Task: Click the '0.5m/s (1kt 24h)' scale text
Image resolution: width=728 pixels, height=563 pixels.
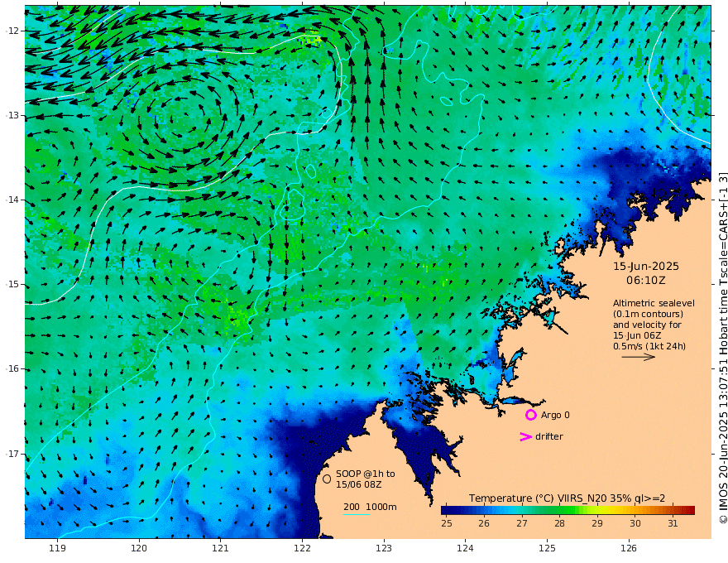Action: pyautogui.click(x=649, y=346)
